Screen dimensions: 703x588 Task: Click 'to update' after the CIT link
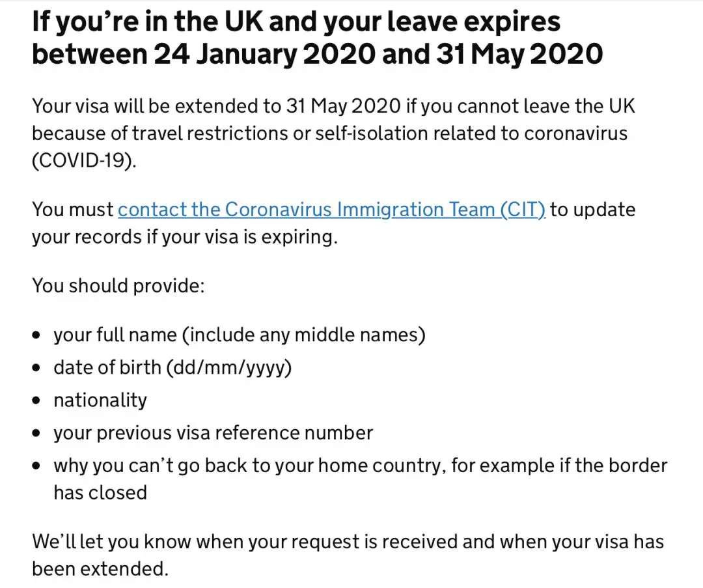pyautogui.click(x=593, y=210)
